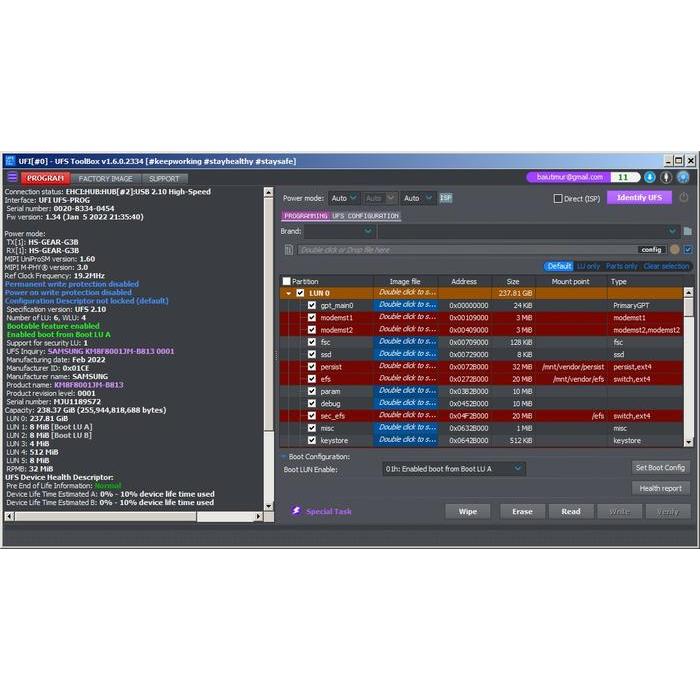Switch to the FACTORY IMAGE tab

[105, 179]
